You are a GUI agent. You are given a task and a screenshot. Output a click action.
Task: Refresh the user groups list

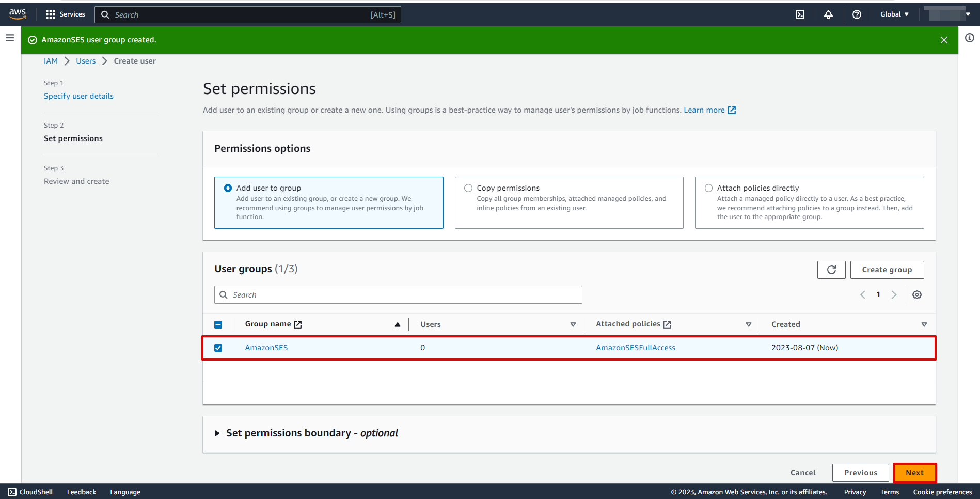pyautogui.click(x=831, y=270)
